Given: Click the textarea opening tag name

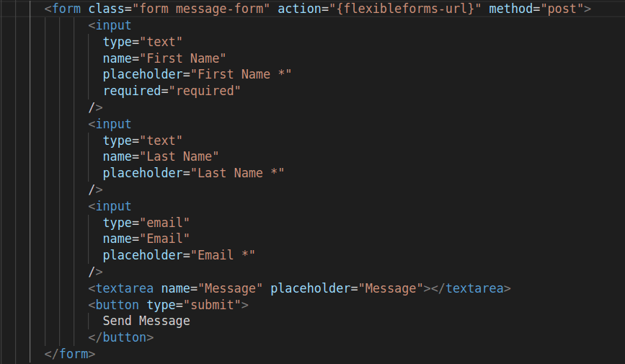Looking at the screenshot, I should (125, 288).
